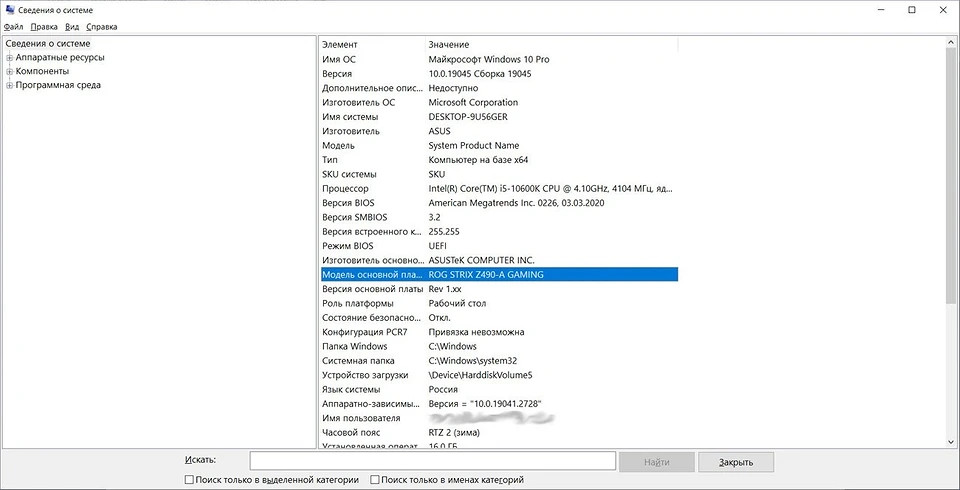Screen dimensions: 960x490
Task: Enable Поиск только в именах категорий checkbox
Action: [375, 480]
